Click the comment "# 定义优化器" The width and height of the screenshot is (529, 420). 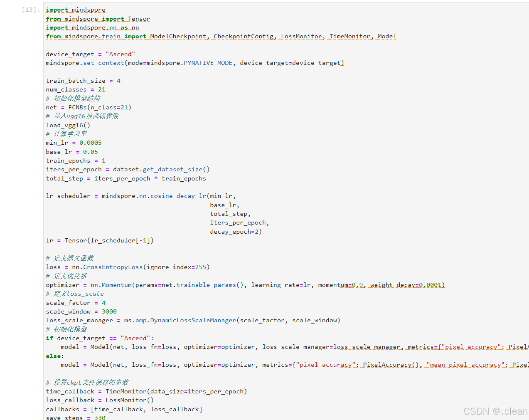[66, 276]
